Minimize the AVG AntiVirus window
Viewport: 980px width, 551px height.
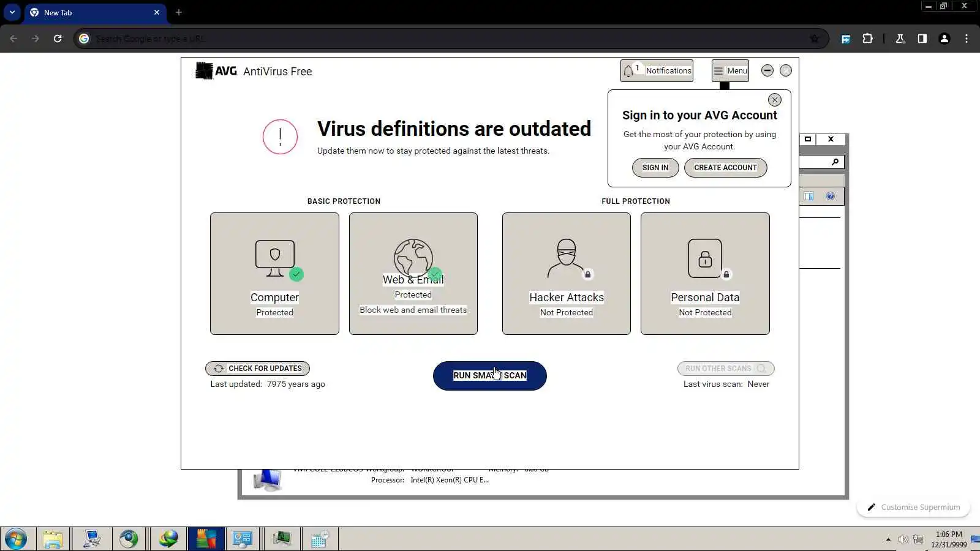point(767,70)
